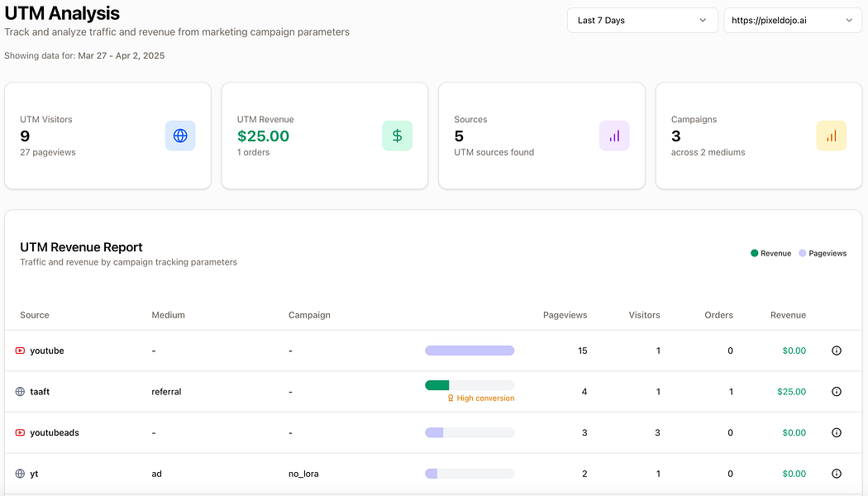Viewport: 868px width, 496px height.
Task: Select the taaft source row name
Action: 40,392
